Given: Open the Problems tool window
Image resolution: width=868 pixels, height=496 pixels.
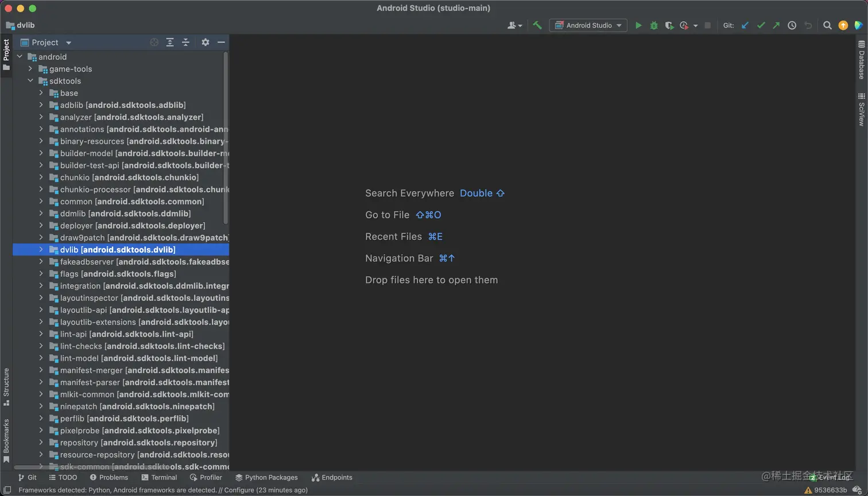Looking at the screenshot, I should 109,478.
